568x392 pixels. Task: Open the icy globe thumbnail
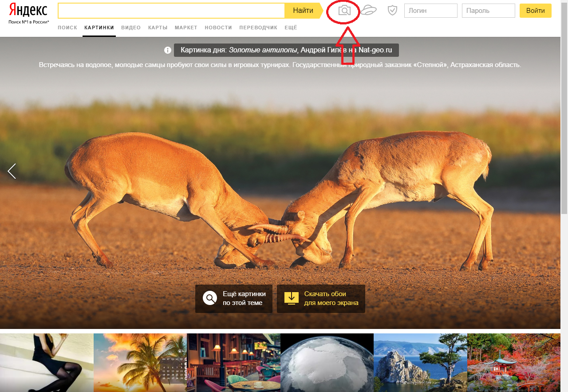pyautogui.click(x=327, y=363)
